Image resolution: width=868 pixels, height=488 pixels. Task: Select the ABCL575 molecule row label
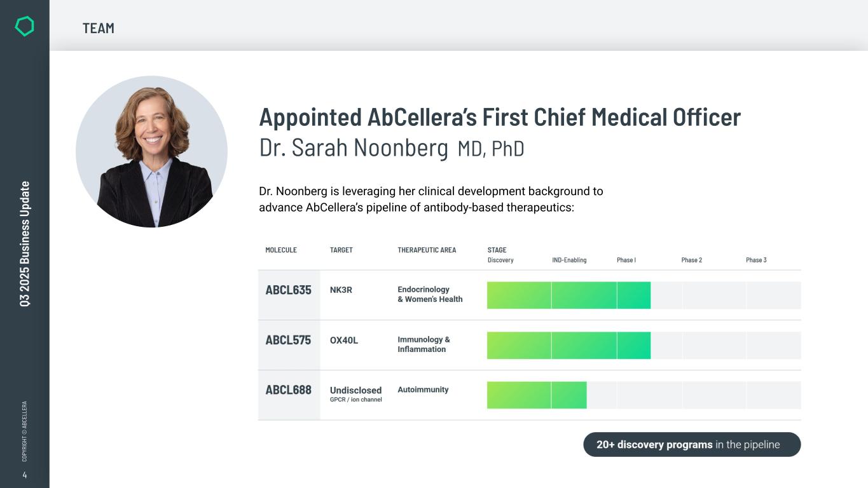point(288,340)
